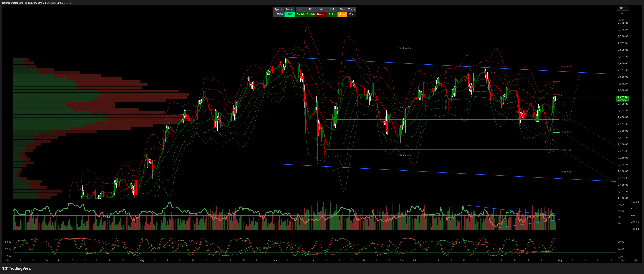644x274 pixels.
Task: Select the 4H column header
Action: click(300, 9)
